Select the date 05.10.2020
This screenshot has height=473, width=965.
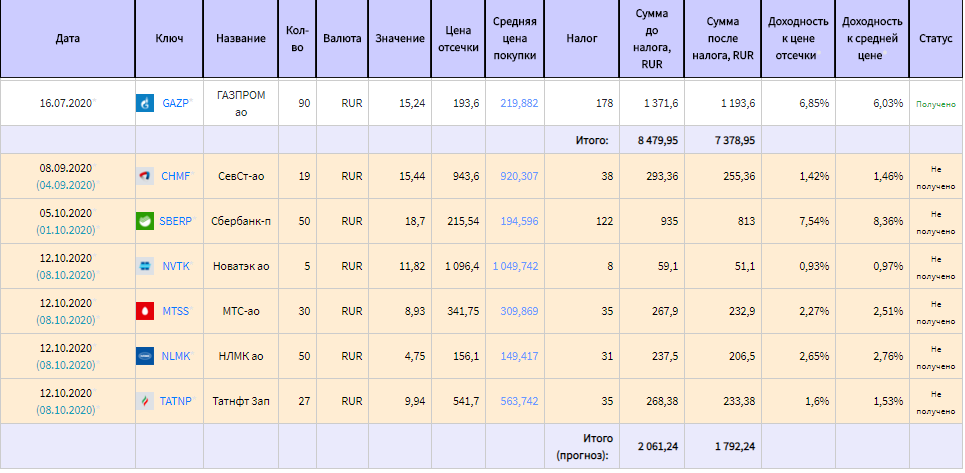pyautogui.click(x=66, y=213)
